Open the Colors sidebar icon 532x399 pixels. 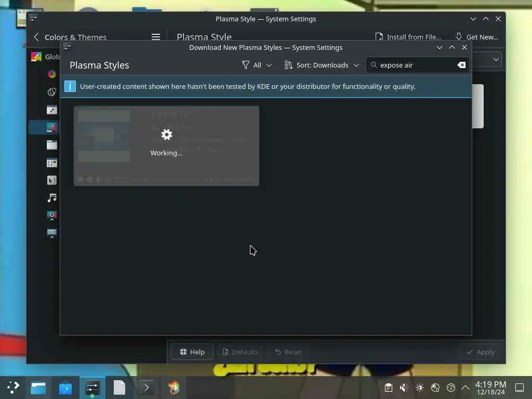coord(51,74)
